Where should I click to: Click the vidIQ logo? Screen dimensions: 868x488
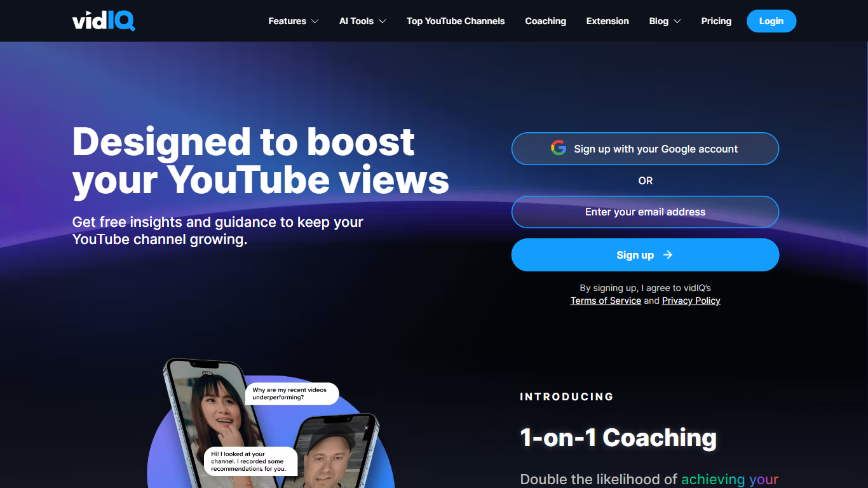[104, 21]
